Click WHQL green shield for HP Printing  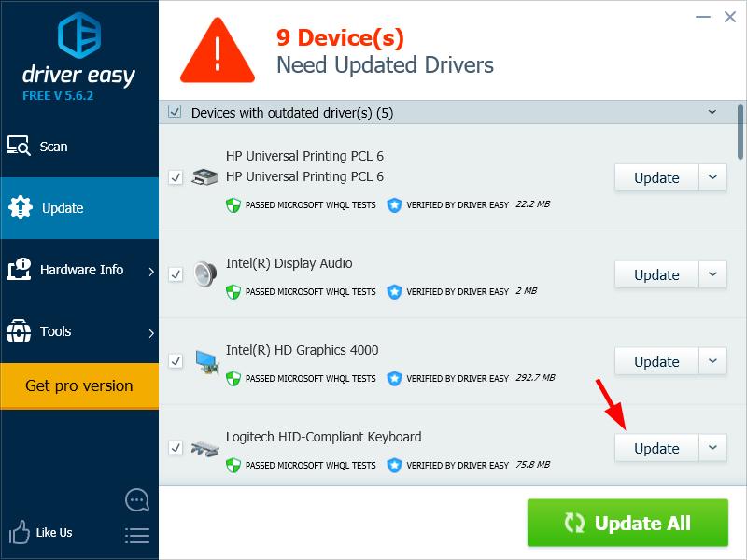pos(233,205)
